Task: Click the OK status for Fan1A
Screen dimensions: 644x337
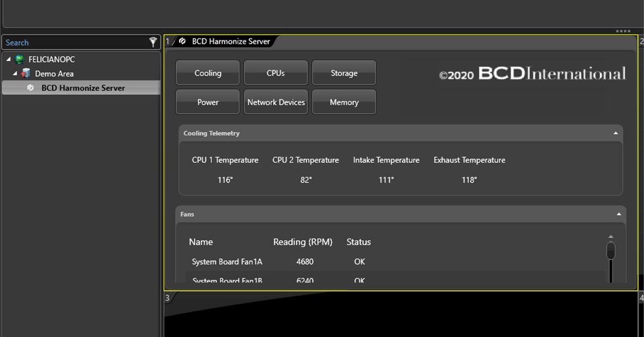Action: point(360,262)
